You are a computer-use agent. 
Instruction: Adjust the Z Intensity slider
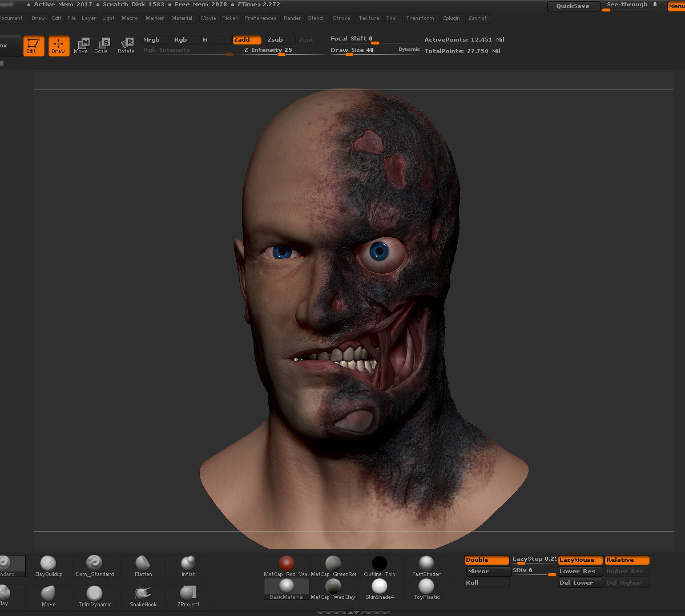281,51
